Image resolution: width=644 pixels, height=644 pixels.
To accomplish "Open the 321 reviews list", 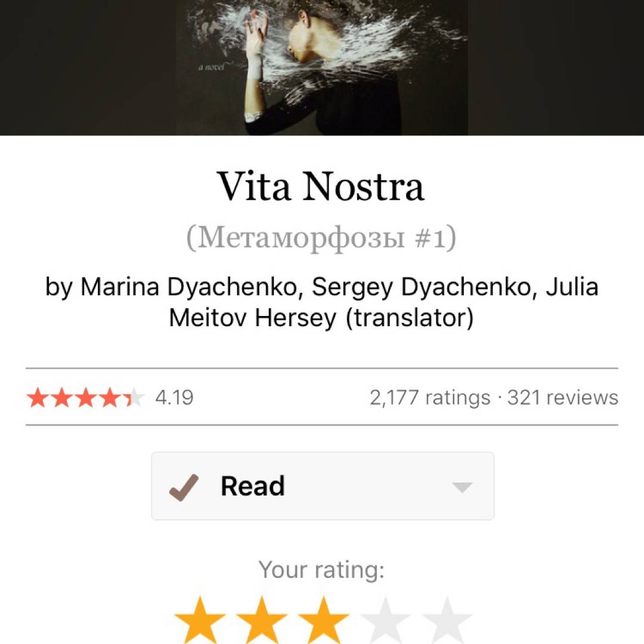I will point(563,397).
